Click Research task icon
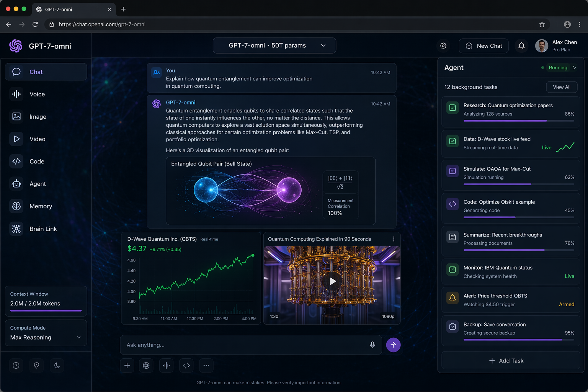 (x=452, y=108)
